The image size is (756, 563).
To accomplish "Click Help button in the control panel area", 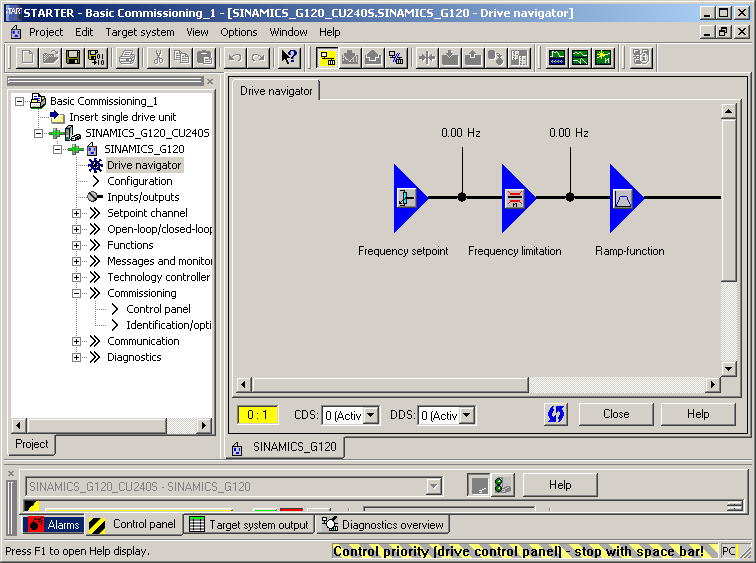I will pyautogui.click(x=560, y=485).
